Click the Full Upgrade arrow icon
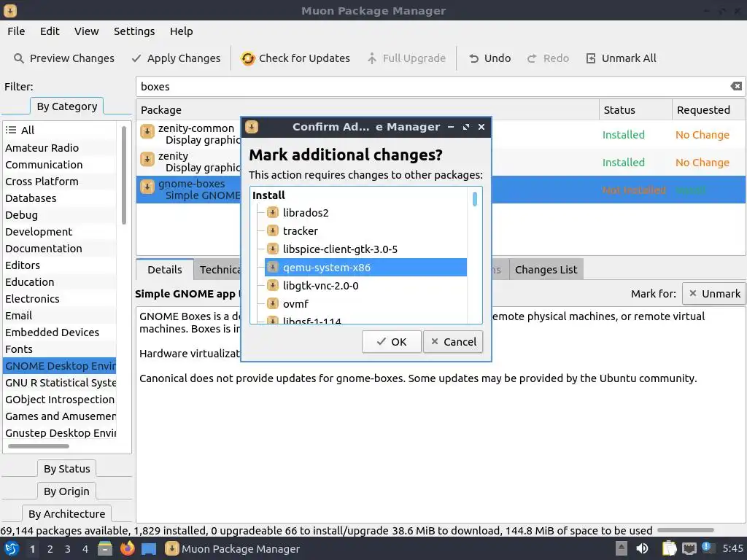This screenshot has width=747, height=560. (372, 58)
